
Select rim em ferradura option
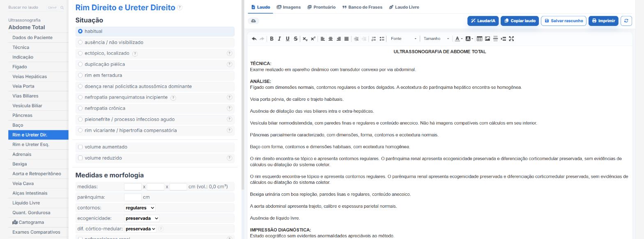[x=80, y=75]
